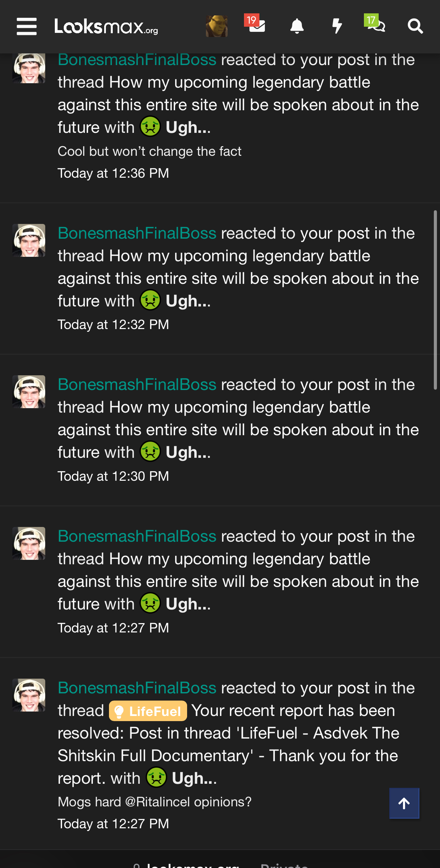Screen dimensions: 440x868
Task: Open BonesmashFinalBoss profile in the 12:36 PM alert
Action: coord(137,60)
